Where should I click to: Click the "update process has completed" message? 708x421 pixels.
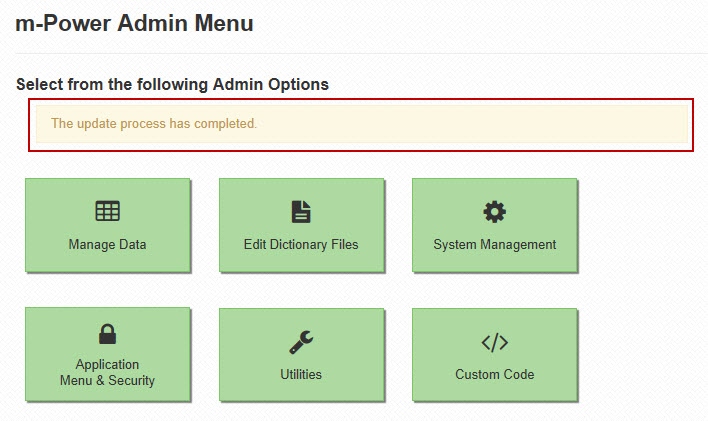click(154, 124)
